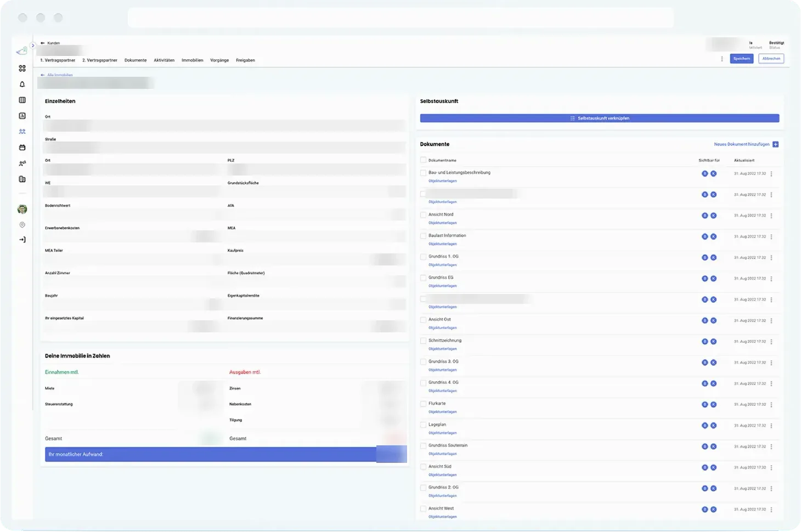This screenshot has width=801, height=532.
Task: Open the customers people icon in sidebar
Action: point(22,132)
